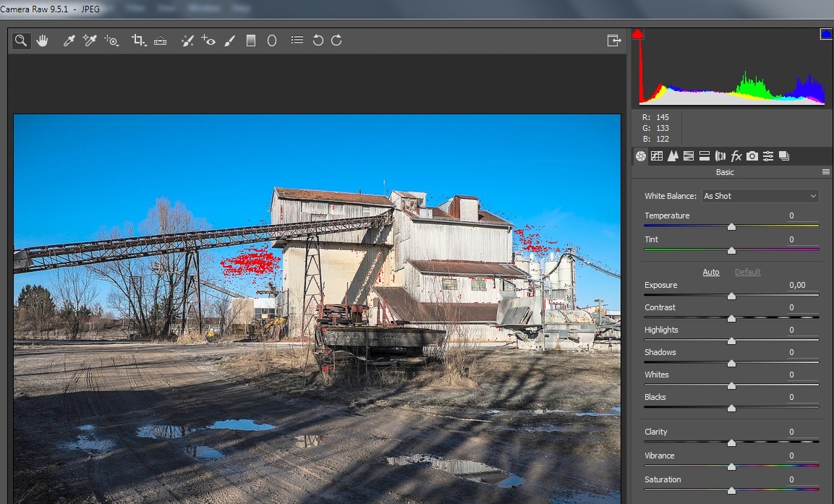
Task: Select the Crop tool
Action: point(138,40)
